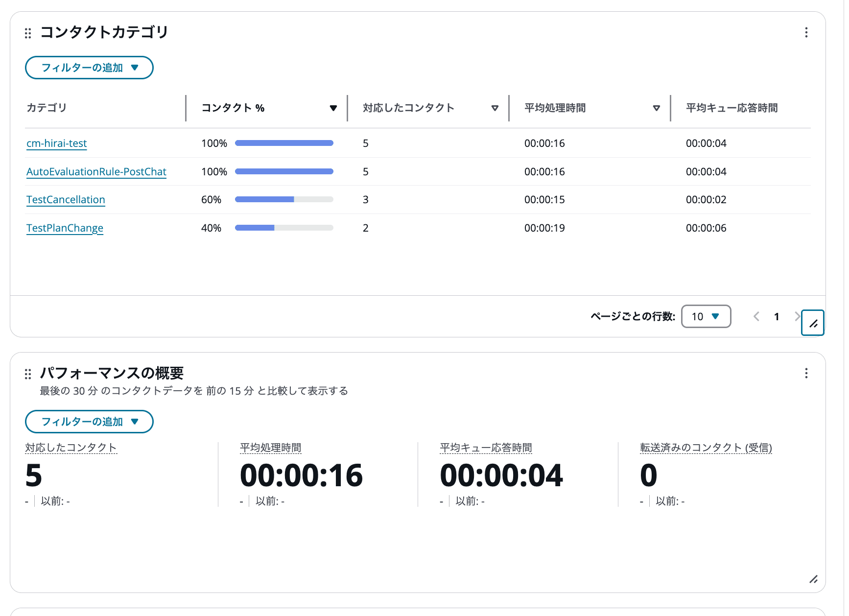Sort table by 平均処理時間 column arrow
The width and height of the screenshot is (849, 616).
click(656, 108)
